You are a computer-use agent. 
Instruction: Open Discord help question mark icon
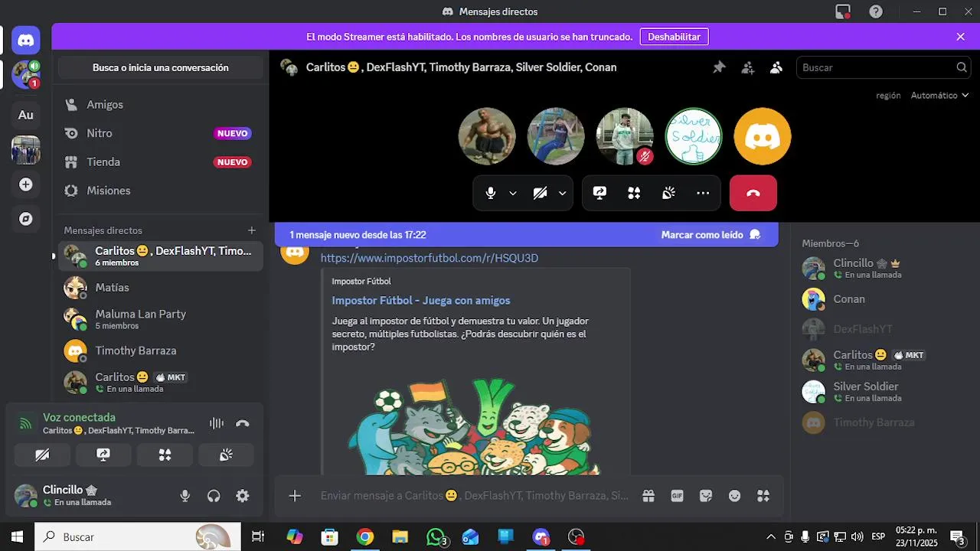click(x=876, y=11)
